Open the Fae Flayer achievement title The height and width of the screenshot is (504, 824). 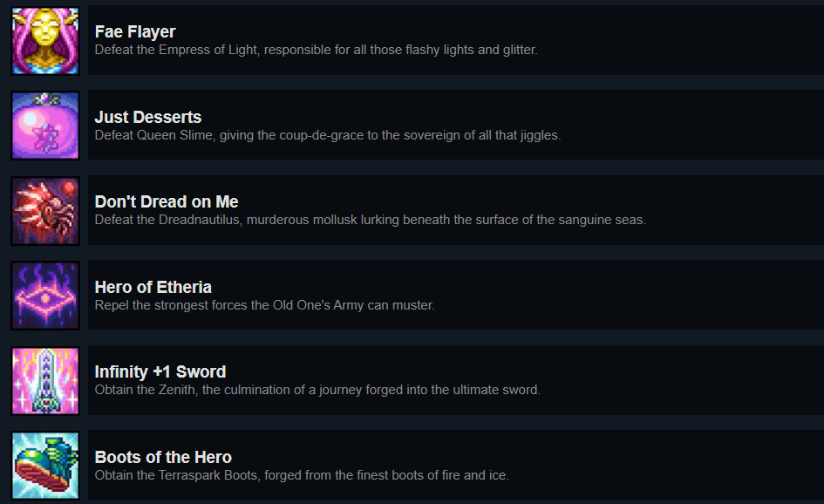click(x=135, y=32)
